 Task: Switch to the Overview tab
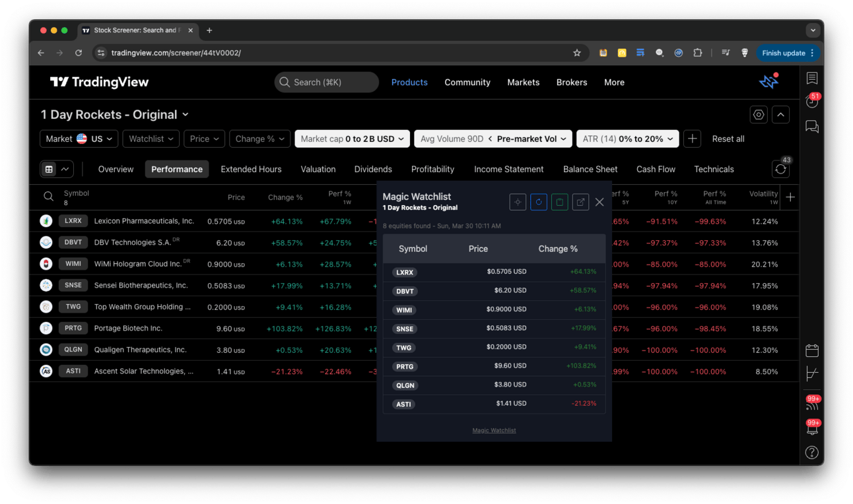tap(116, 169)
